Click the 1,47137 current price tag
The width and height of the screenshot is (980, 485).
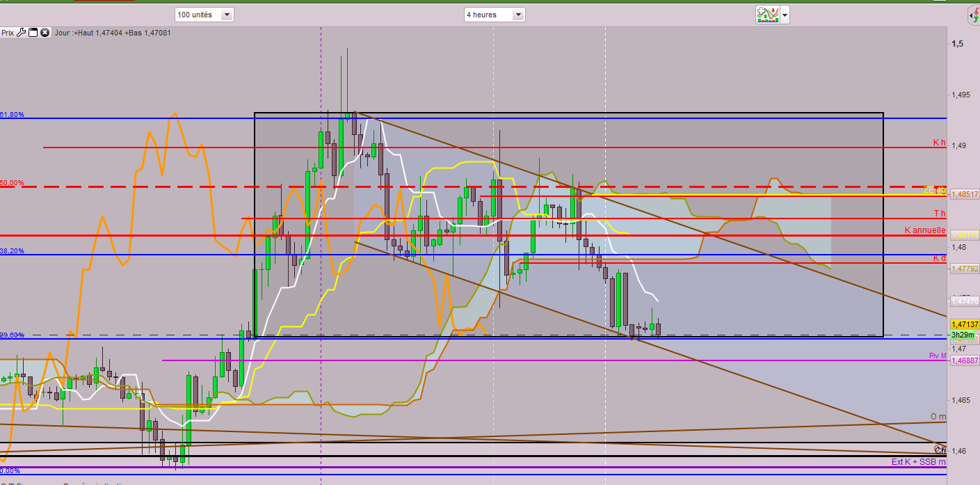click(965, 324)
